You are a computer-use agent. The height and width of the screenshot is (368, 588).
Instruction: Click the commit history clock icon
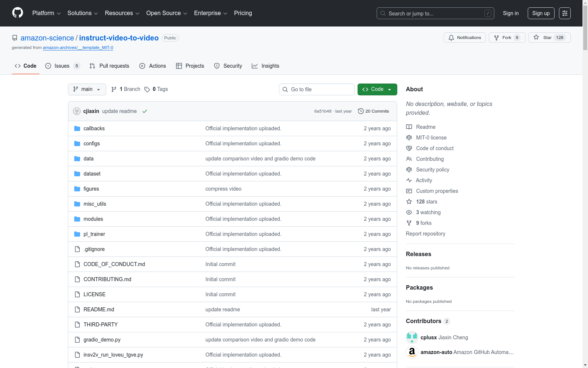pyautogui.click(x=361, y=111)
